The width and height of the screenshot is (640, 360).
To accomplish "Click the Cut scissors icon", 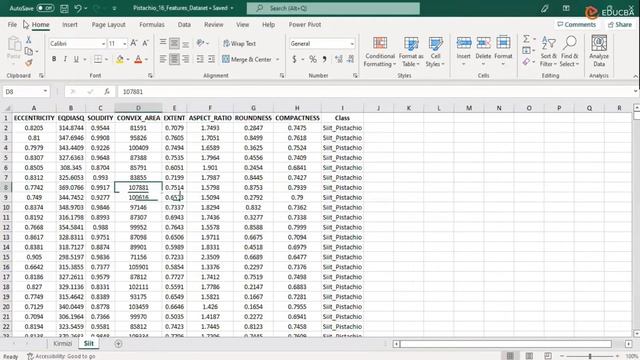I will (x=29, y=40).
